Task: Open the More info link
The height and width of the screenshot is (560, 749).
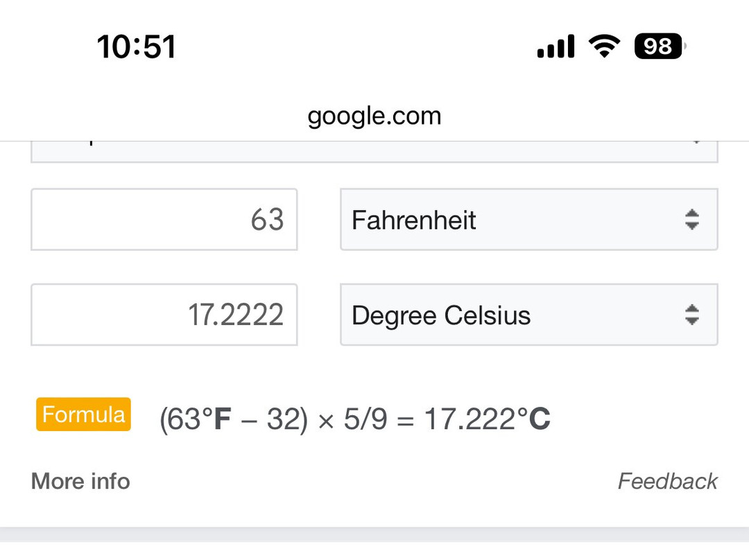Action: [x=80, y=481]
